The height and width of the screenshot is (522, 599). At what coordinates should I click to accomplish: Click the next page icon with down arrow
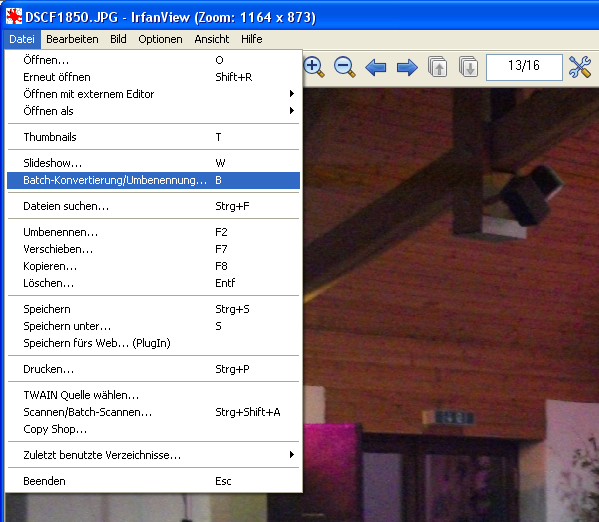point(469,67)
